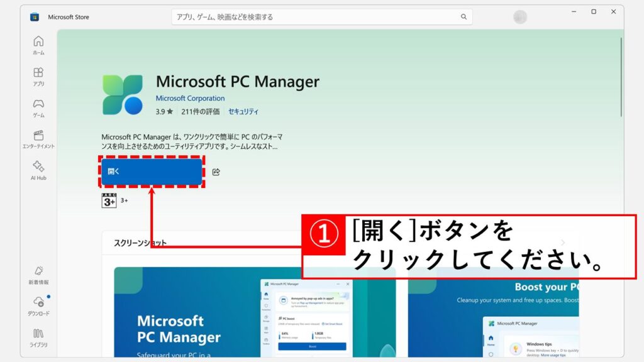The height and width of the screenshot is (362, 644).
Task: Click the 211件の評価 ratings count
Action: click(201, 112)
